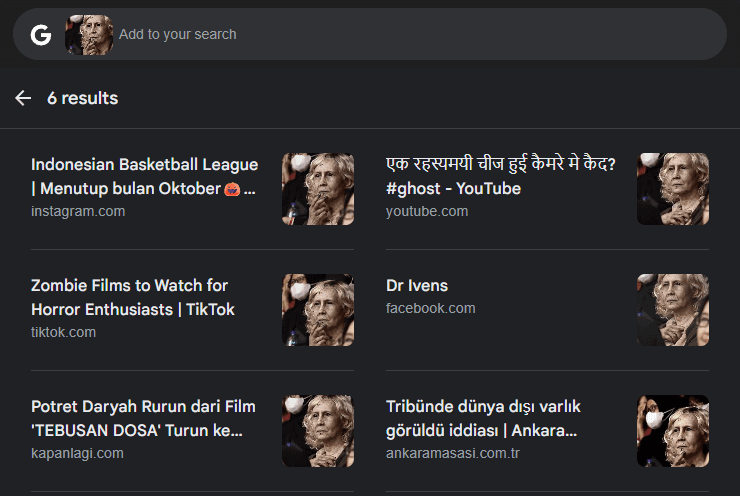Click the search query image thumbnail
This screenshot has height=496, width=740.
tap(89, 34)
